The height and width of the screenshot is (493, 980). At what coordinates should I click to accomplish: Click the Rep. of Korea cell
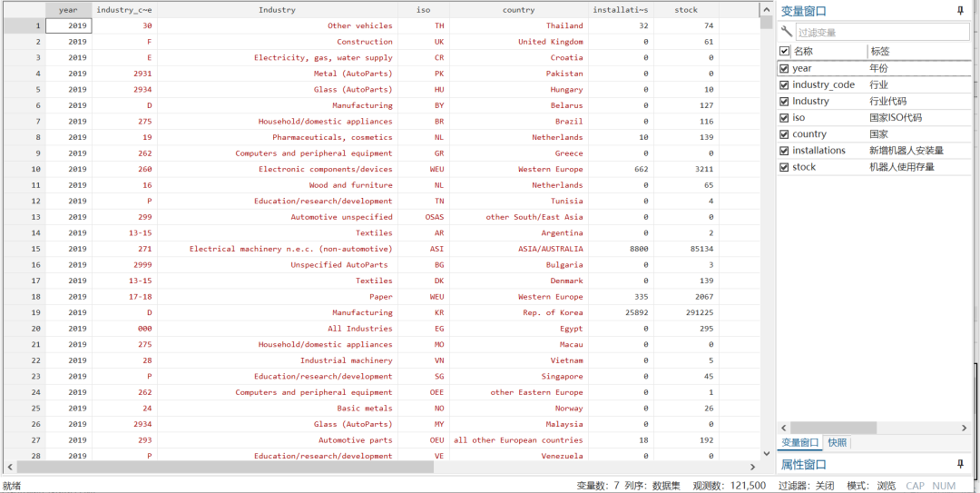point(519,312)
